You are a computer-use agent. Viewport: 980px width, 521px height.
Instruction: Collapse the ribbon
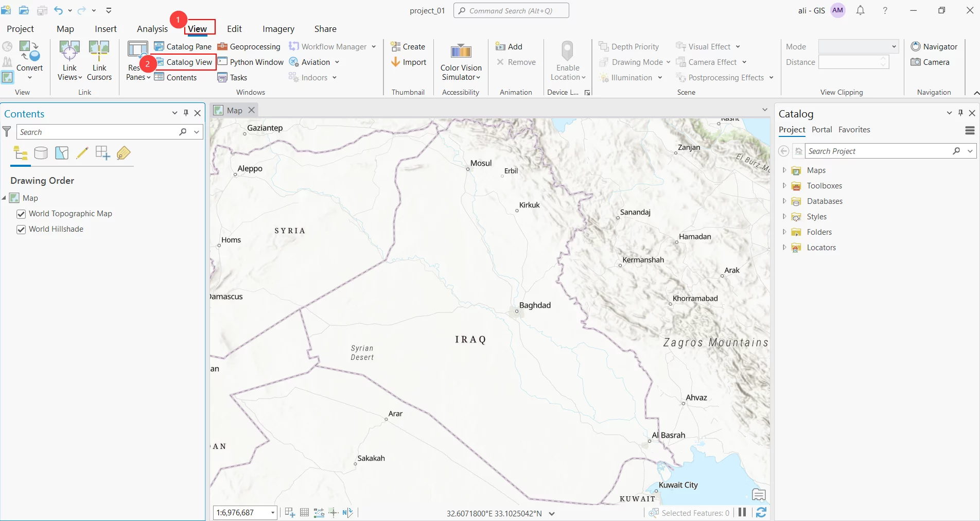[x=976, y=93]
